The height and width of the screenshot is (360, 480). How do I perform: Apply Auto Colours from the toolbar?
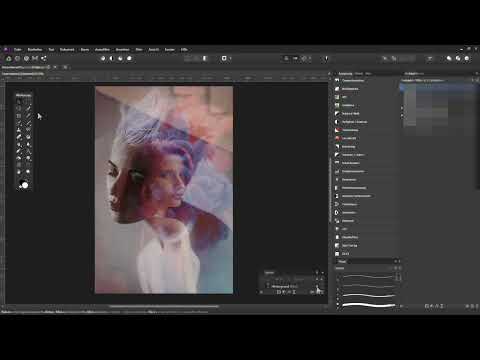tap(120, 59)
